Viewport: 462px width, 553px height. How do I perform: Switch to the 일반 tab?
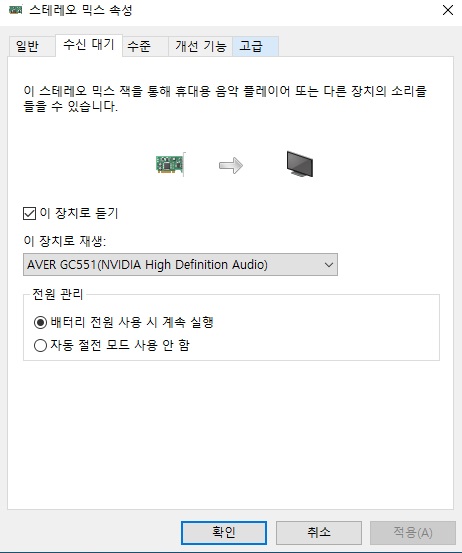pos(28,46)
